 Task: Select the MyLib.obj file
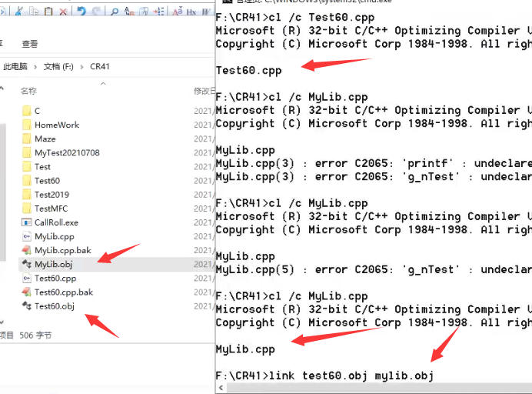54,264
